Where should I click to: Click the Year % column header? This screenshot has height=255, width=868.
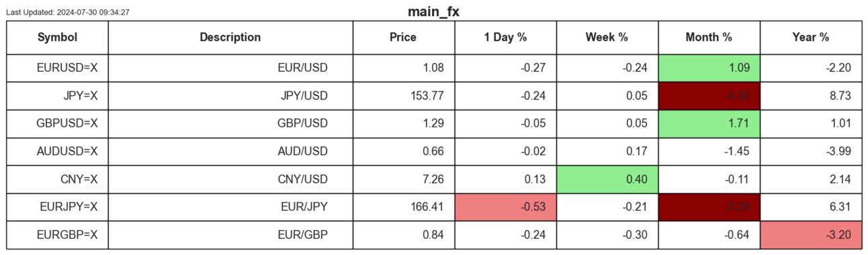tap(811, 38)
